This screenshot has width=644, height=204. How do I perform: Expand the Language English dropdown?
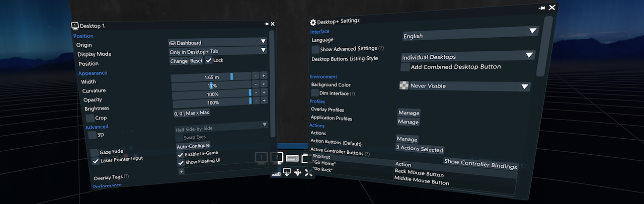coord(470,35)
